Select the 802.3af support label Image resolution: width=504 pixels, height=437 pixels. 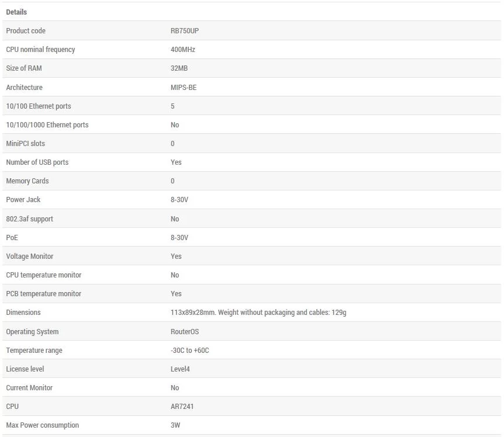(x=30, y=219)
